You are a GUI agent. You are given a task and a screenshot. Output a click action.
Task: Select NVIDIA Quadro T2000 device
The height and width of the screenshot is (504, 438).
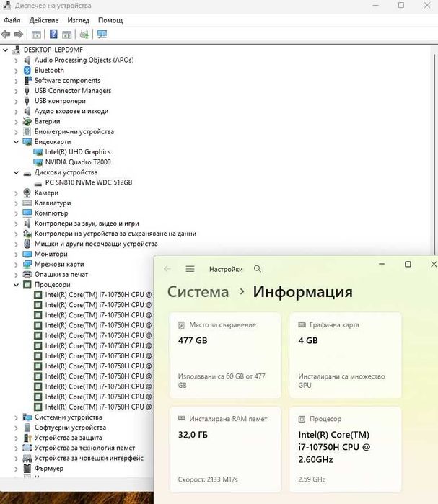pyautogui.click(x=78, y=162)
